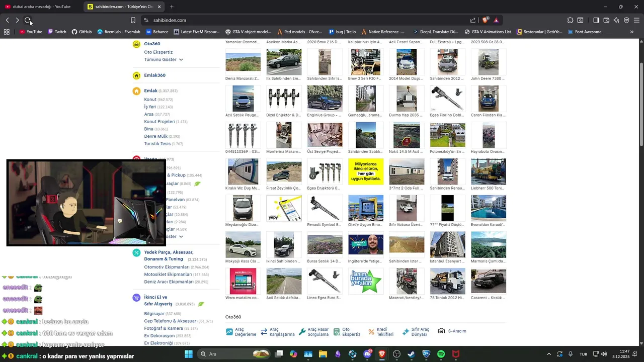Open the Twitch bookmark
Screen dimensions: 644x362
(57, 32)
